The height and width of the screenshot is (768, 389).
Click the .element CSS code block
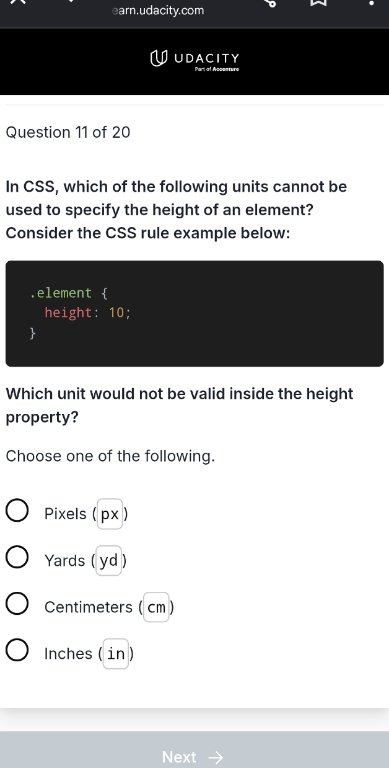coord(194,313)
